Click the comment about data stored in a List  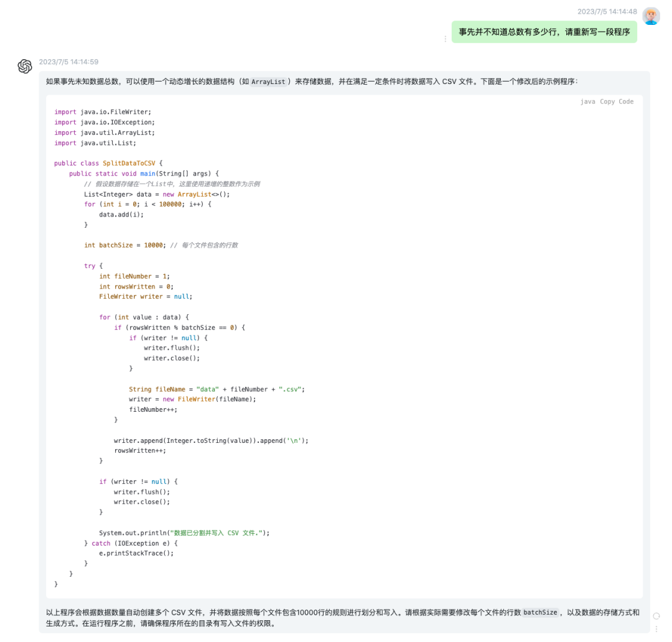coord(172,184)
